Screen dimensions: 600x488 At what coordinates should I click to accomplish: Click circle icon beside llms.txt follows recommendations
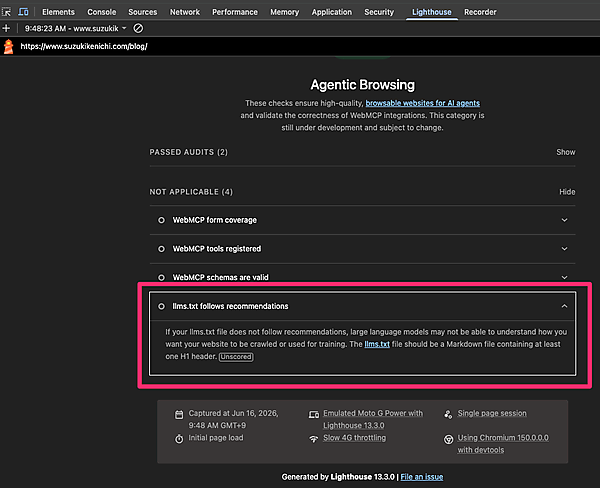161,306
